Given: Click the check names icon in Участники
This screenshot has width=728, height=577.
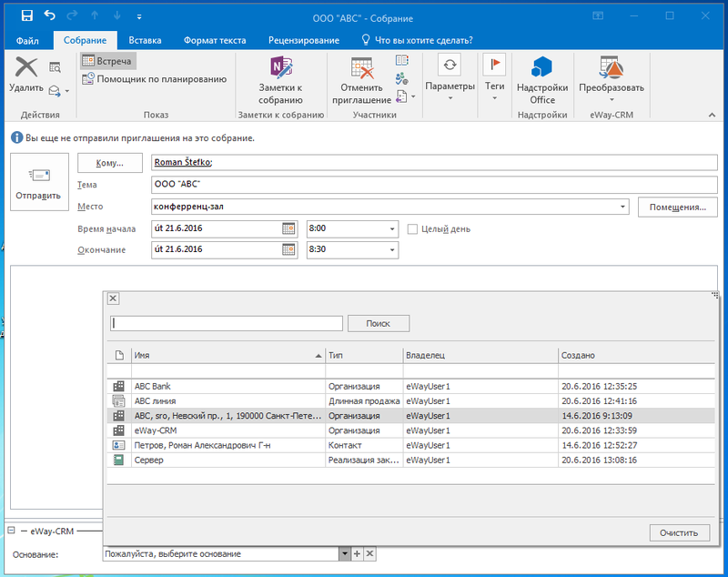Looking at the screenshot, I should 402,78.
